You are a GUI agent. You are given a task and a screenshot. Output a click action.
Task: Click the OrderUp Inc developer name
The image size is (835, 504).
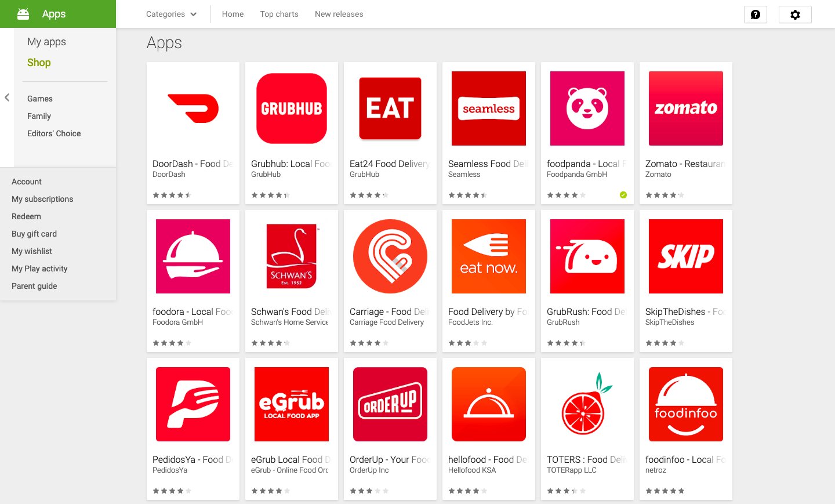pyautogui.click(x=369, y=470)
